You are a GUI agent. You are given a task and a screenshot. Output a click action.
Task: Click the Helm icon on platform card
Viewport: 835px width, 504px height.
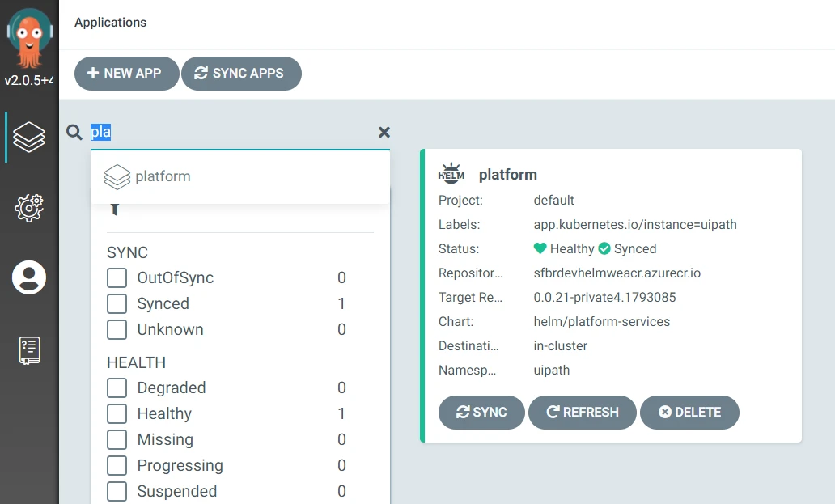tap(451, 173)
